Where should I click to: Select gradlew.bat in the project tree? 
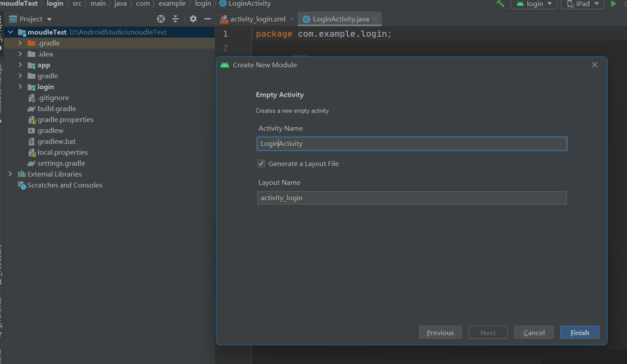click(x=56, y=141)
